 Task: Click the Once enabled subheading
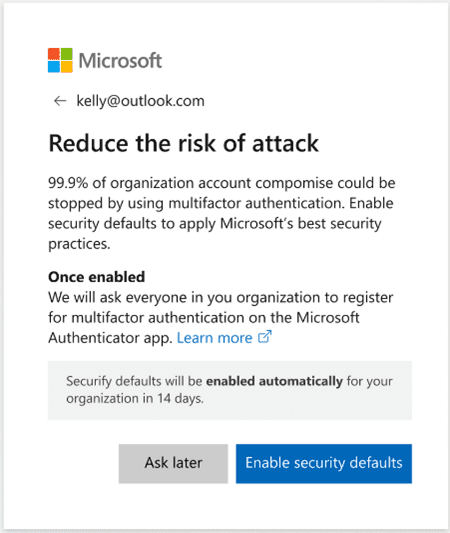coord(97,277)
